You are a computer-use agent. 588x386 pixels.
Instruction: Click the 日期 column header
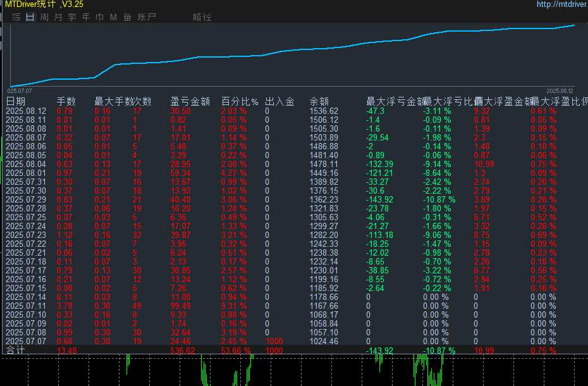point(16,101)
